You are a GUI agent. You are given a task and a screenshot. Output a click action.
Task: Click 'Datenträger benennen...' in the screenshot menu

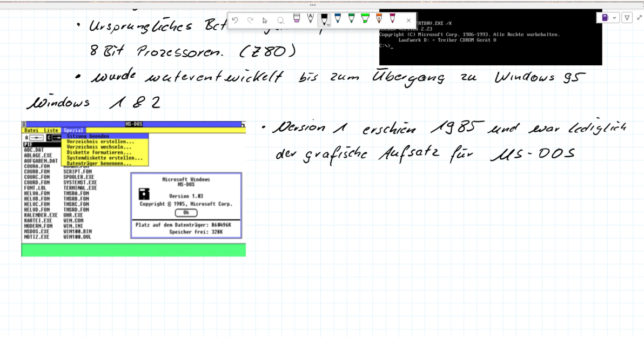tap(99, 163)
